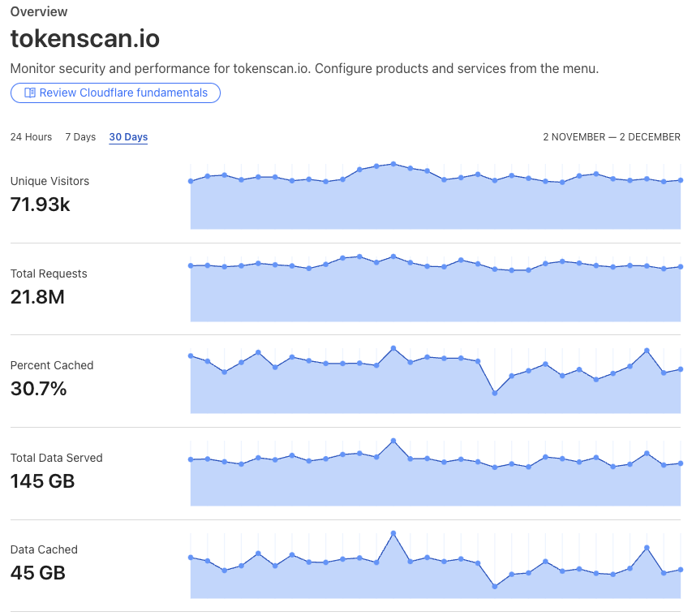Click the peak point on Unique Visitors chart
The width and height of the screenshot is (692, 616).
pos(393,164)
